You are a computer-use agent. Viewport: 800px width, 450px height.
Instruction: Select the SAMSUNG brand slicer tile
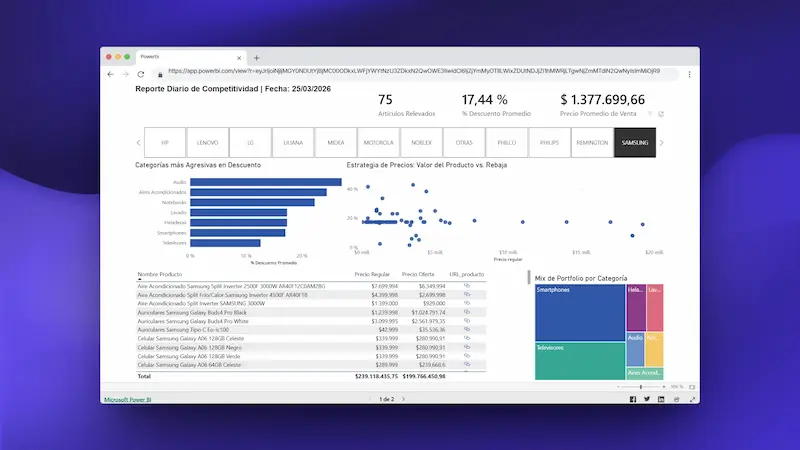click(x=635, y=143)
